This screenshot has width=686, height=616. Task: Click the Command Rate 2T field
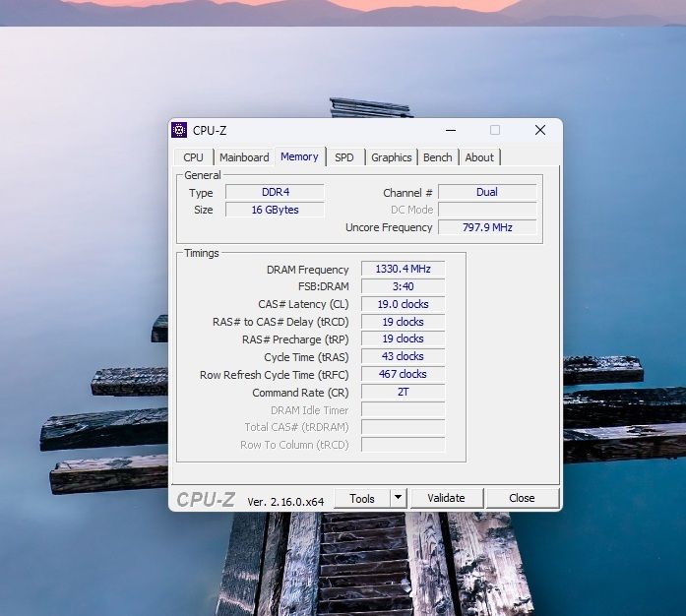(x=403, y=392)
